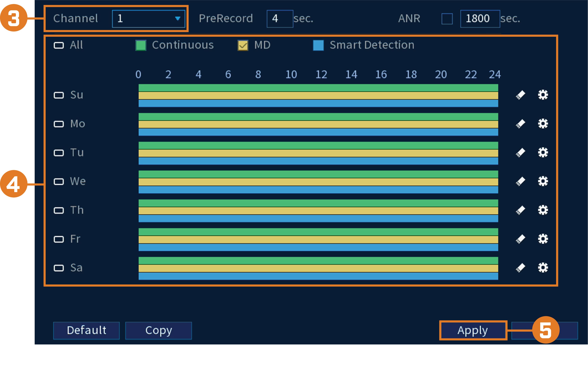
Task: Open the gear settings for Sunday
Action: coord(543,95)
